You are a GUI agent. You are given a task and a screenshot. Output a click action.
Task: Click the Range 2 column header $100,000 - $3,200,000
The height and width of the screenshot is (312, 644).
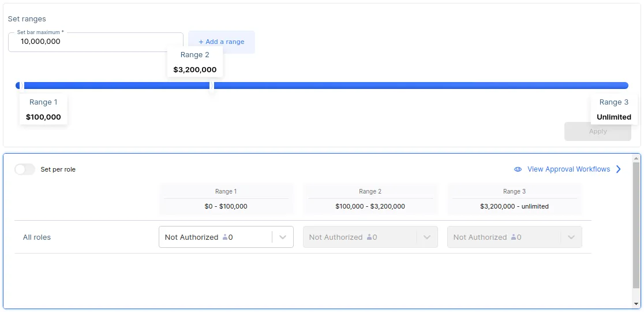click(x=370, y=199)
